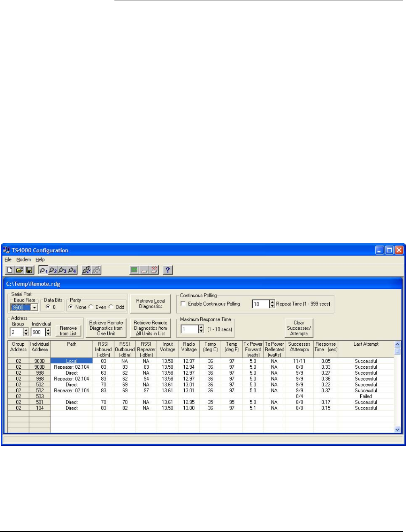Click the Repeat Time input field
Image resolution: width=406 pixels, height=532 pixels.
pyautogui.click(x=261, y=304)
